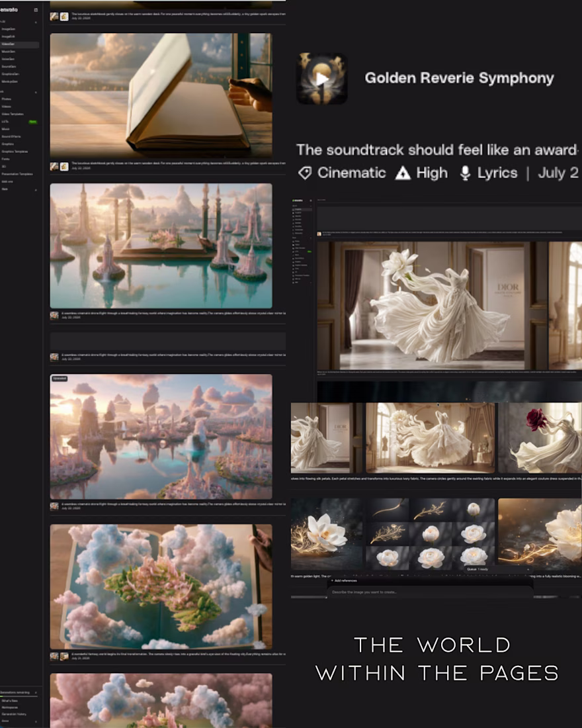Close the Queue 1 ready popup
Image resolution: width=582 pixels, height=728 pixels.
[528, 569]
